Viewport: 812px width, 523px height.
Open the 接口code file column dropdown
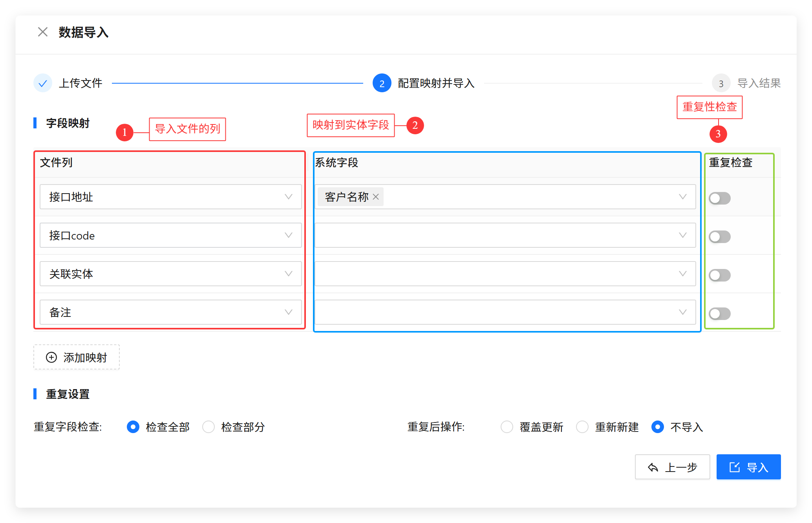click(x=170, y=235)
